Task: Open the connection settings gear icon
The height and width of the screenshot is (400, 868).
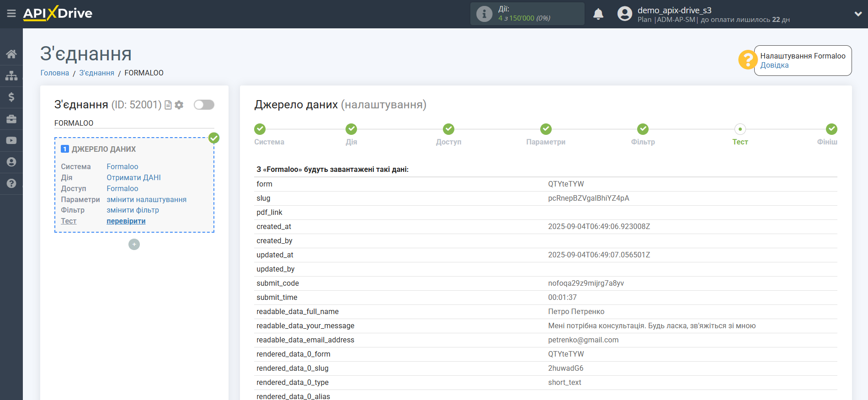Action: [179, 105]
